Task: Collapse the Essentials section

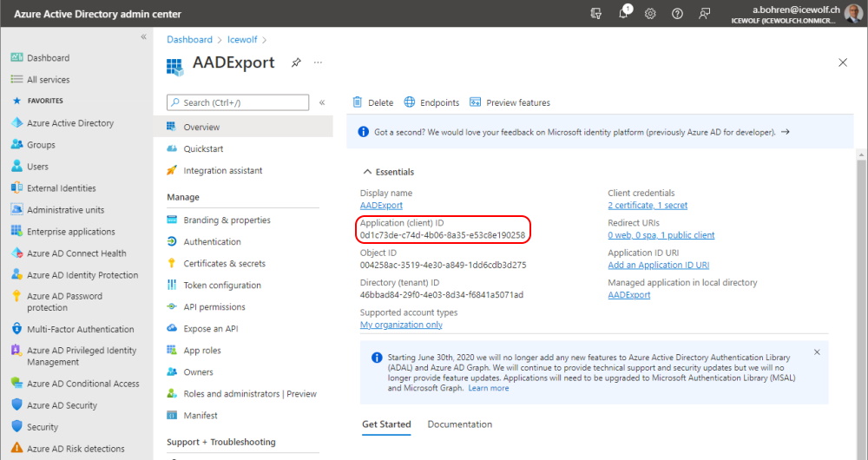Action: [x=367, y=172]
